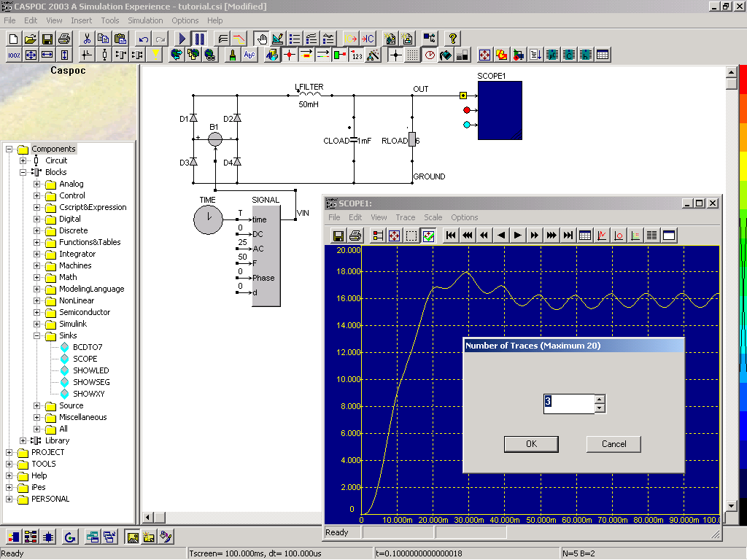747x560 pixels.
Task: Save the project with the main toolbar floppy icon
Action: [47, 39]
